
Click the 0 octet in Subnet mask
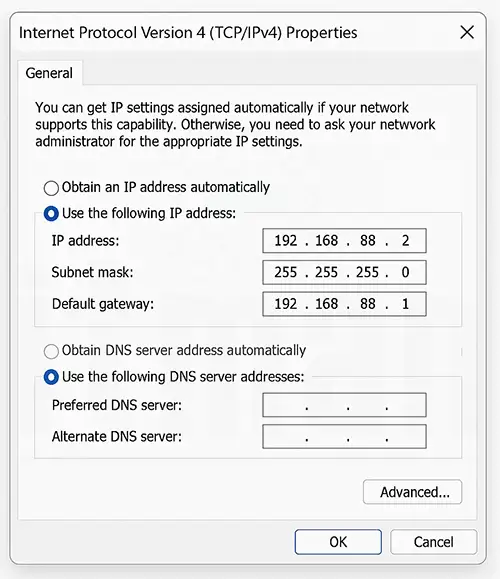click(x=405, y=273)
